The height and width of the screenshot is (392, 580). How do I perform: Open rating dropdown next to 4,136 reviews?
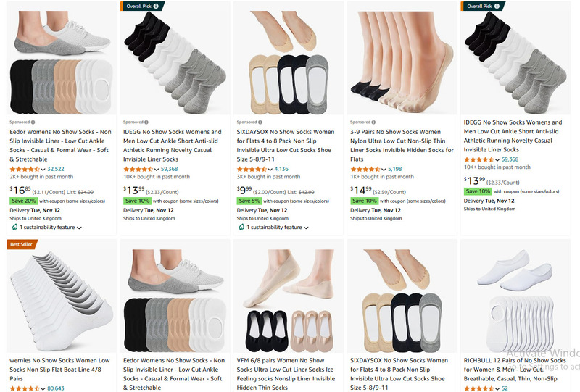270,170
